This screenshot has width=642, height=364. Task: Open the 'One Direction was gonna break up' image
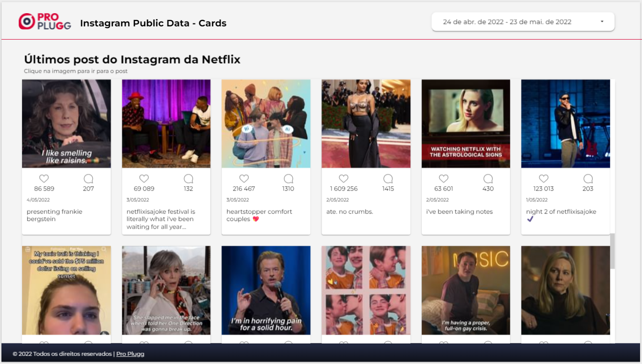[166, 290]
